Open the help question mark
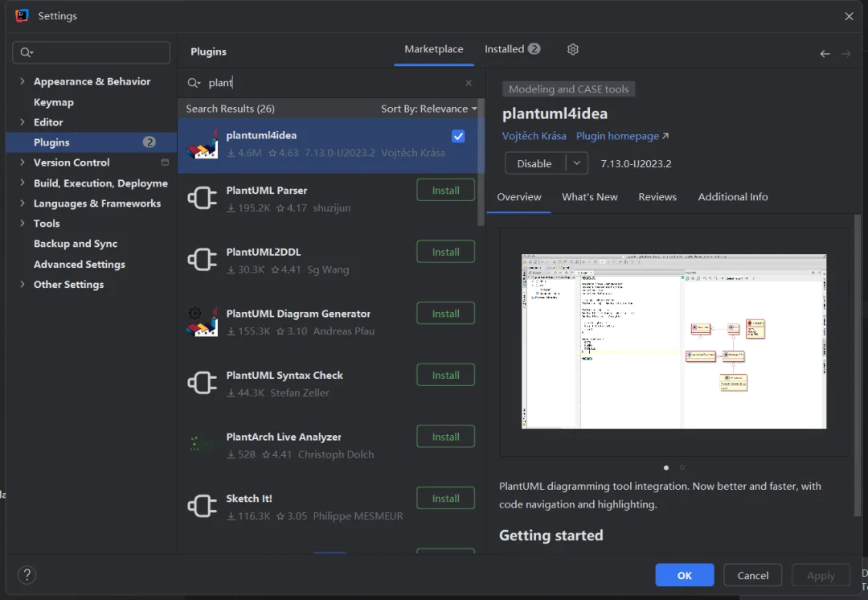868x600 pixels. 27,575
